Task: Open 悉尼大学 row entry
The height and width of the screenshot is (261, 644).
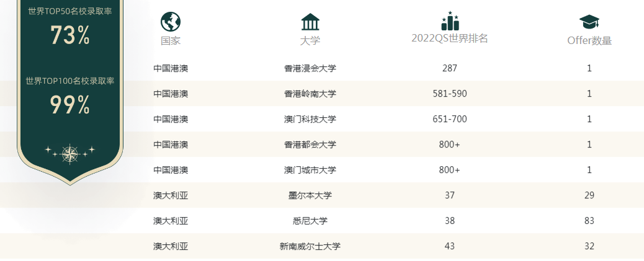Action: coord(310,221)
